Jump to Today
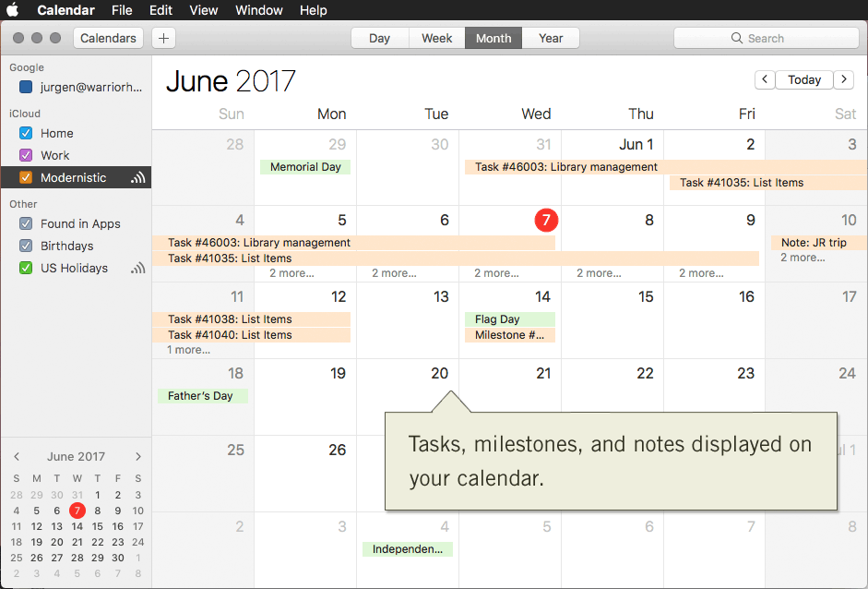Image resolution: width=868 pixels, height=589 pixels. [804, 79]
